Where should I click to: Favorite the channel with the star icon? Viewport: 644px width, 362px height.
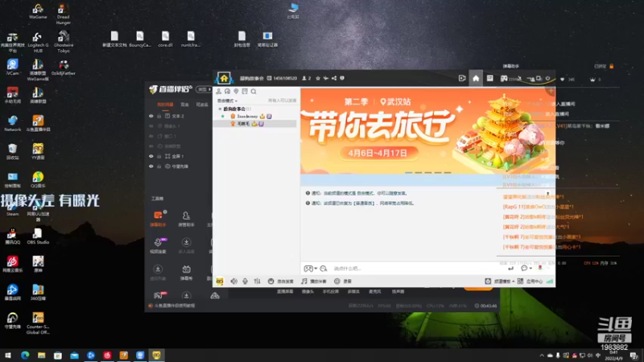click(x=318, y=78)
